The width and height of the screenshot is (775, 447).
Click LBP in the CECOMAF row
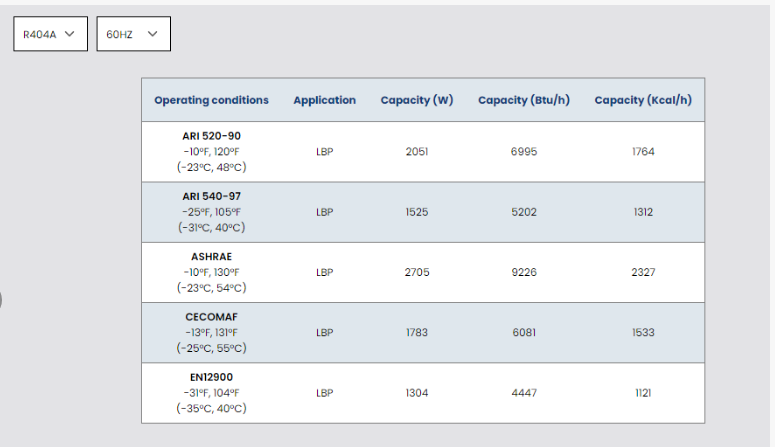325,333
